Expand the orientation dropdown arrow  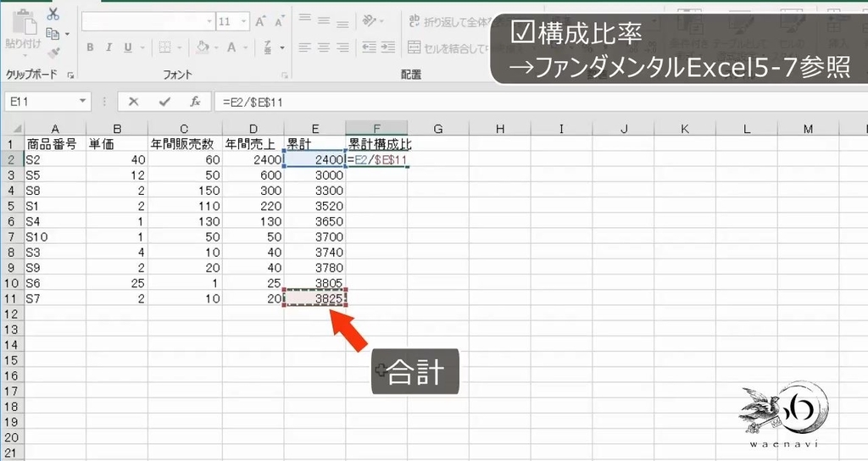[x=382, y=21]
